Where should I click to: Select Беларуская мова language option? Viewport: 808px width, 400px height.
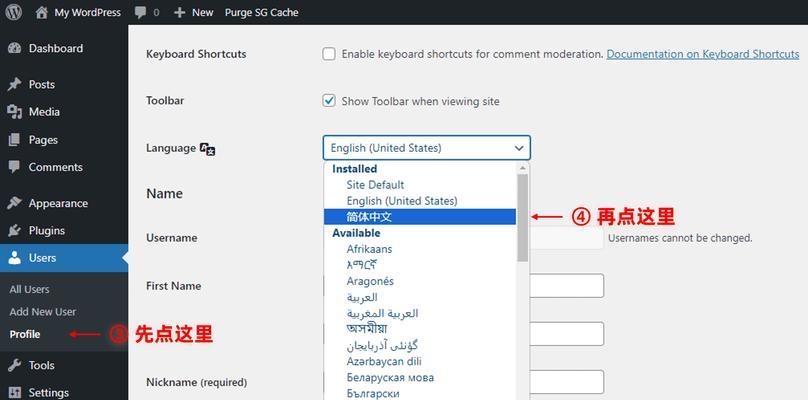[x=420, y=378]
